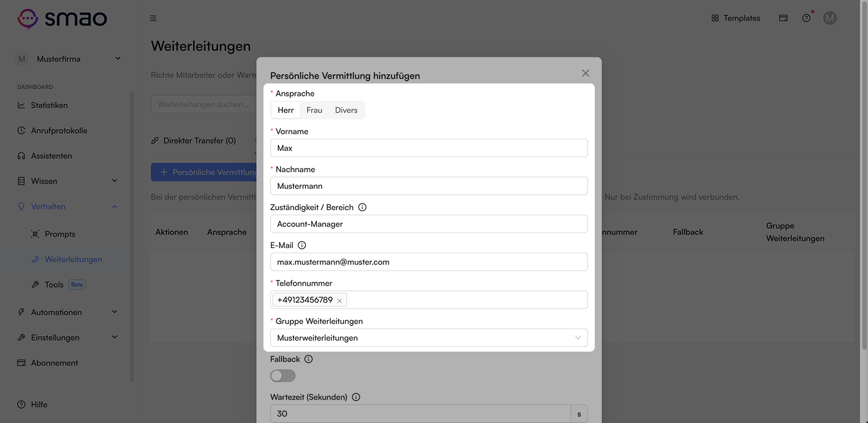
Task: Click the Tools wrench icon
Action: pyautogui.click(x=35, y=285)
